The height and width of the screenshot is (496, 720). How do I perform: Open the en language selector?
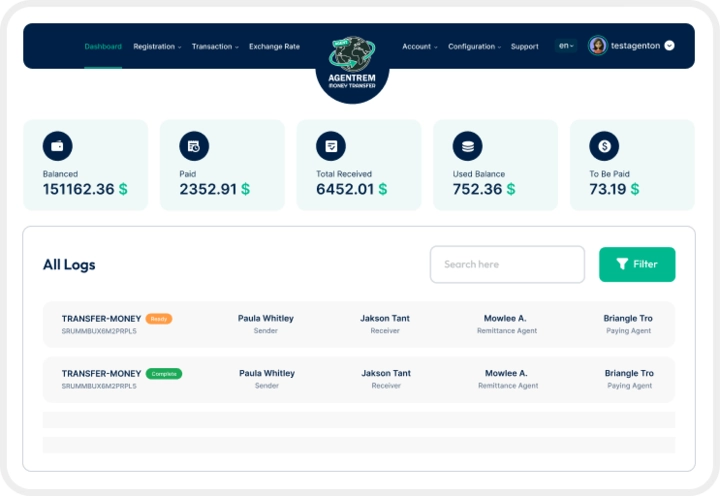coord(566,46)
